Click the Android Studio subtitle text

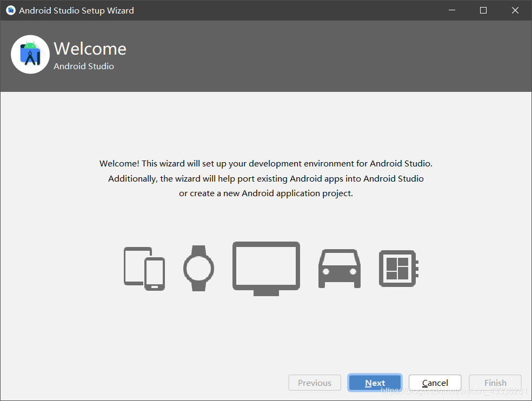[84, 66]
